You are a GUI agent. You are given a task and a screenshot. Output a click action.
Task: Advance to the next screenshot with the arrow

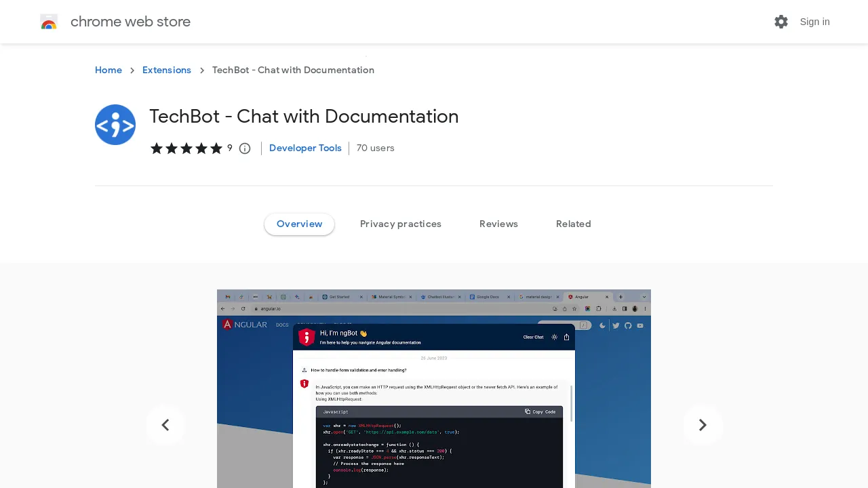[x=703, y=425]
